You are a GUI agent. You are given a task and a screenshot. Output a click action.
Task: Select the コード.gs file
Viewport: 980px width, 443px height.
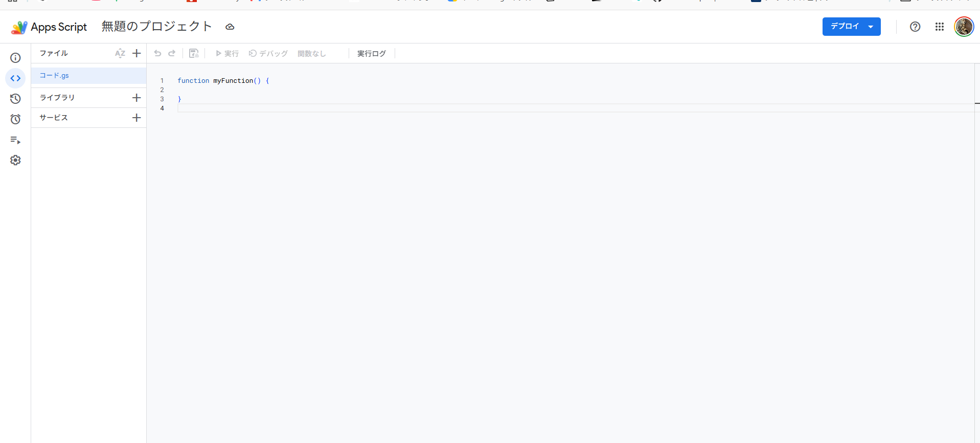coord(88,76)
